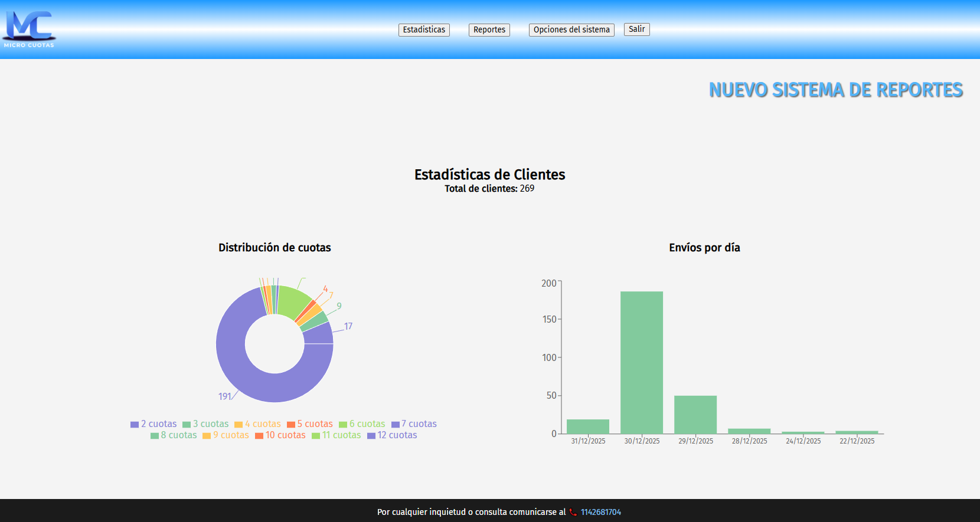Hide the 7 cuotas series in legend
980x522 pixels.
click(x=414, y=424)
